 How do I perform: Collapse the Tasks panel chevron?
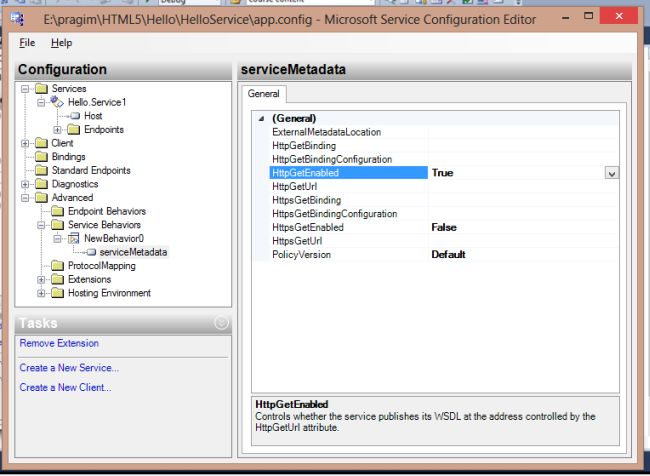tap(221, 323)
